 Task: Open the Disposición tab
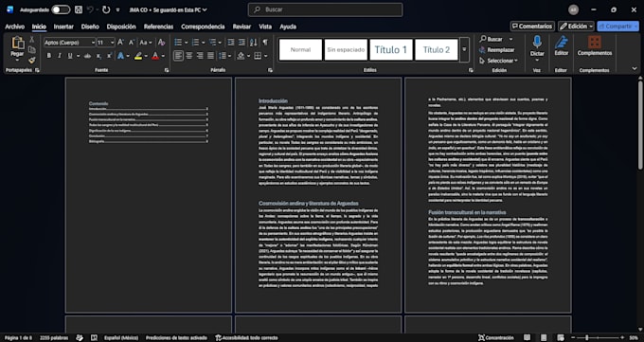pyautogui.click(x=121, y=27)
